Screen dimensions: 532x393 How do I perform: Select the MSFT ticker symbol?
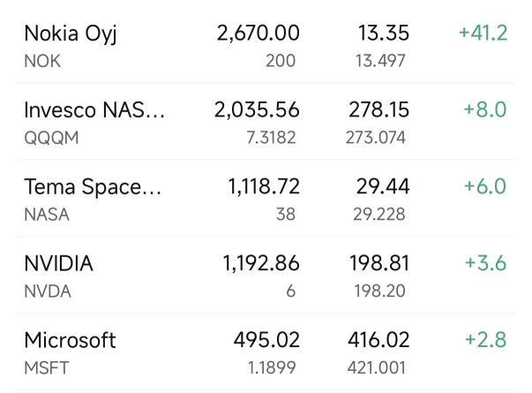tap(47, 368)
